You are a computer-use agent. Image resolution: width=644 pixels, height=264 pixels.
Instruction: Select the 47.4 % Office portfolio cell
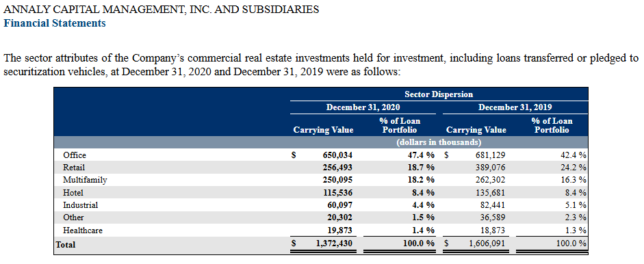[x=420, y=155]
